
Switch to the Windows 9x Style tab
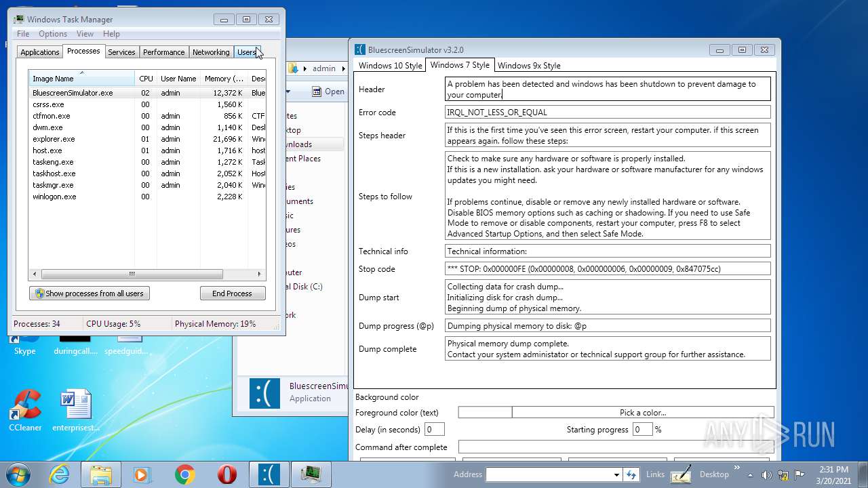point(529,66)
